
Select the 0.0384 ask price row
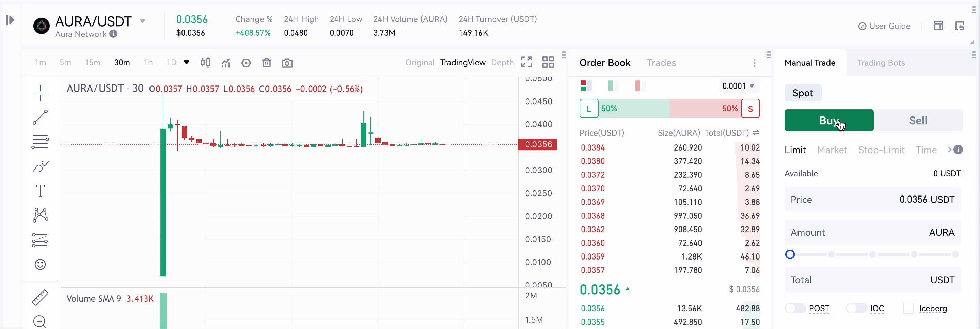[x=669, y=147]
